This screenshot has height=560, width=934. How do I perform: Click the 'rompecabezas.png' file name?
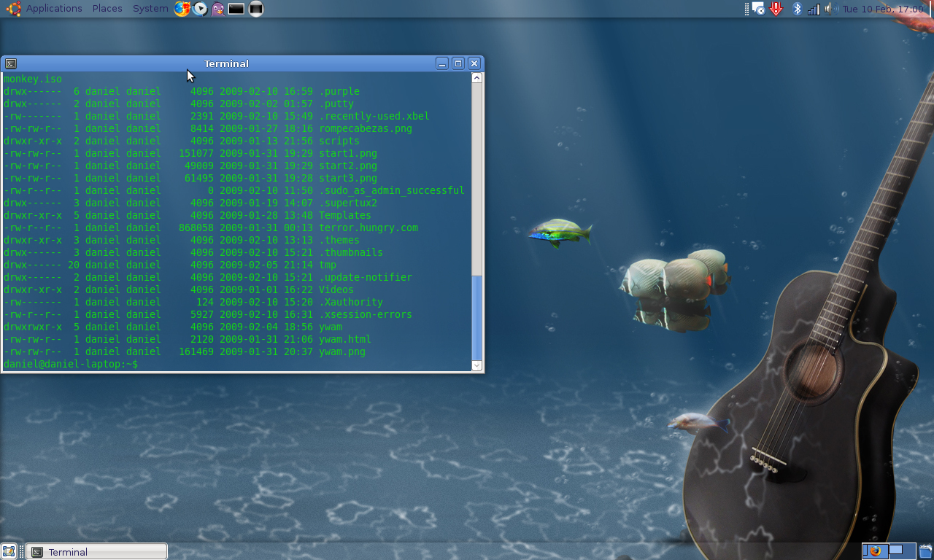tap(366, 128)
